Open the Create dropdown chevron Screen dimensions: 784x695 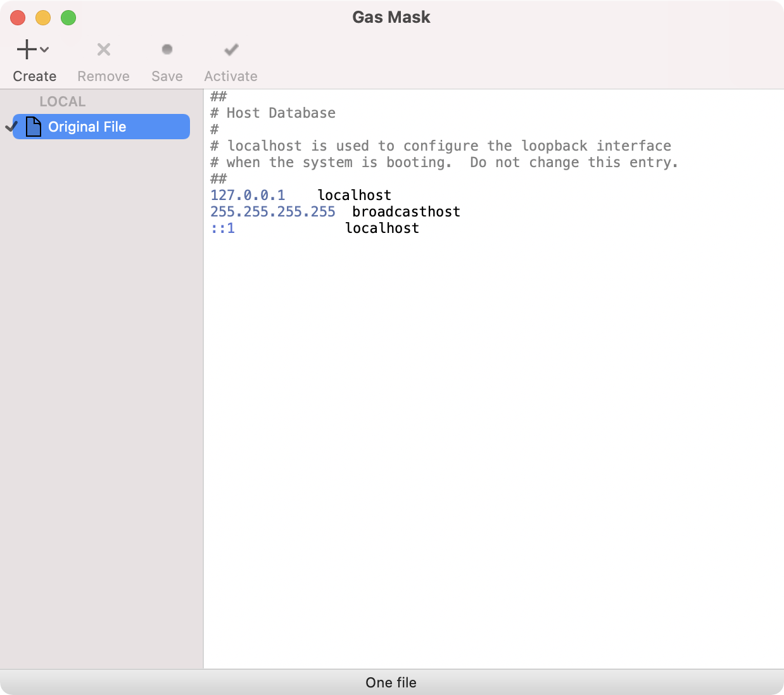pyautogui.click(x=44, y=49)
